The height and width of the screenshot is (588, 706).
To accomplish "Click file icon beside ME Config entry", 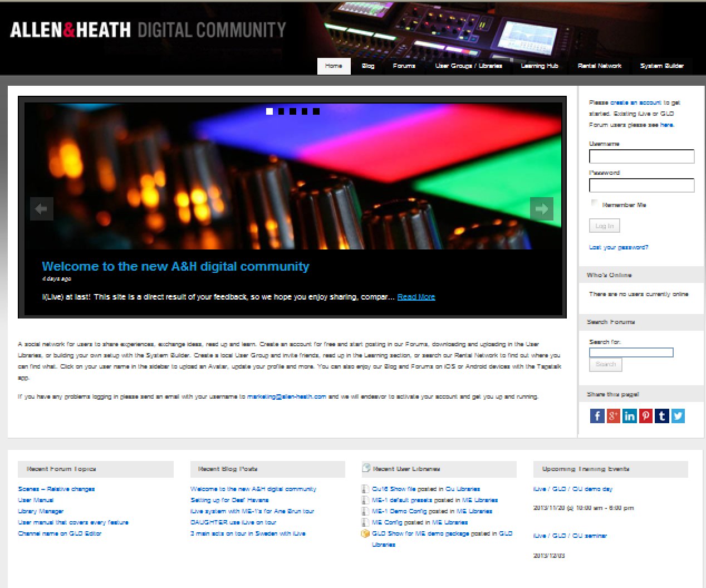I will 365,522.
